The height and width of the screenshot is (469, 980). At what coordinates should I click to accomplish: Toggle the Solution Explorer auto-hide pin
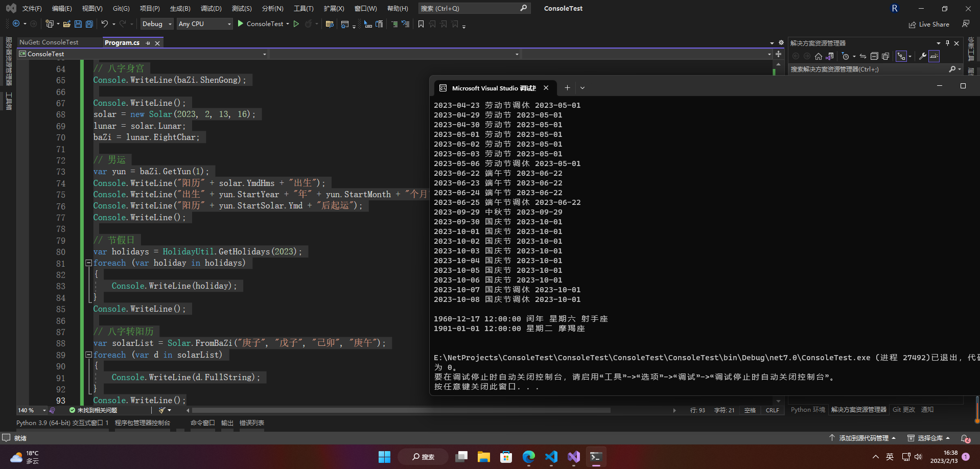(947, 43)
